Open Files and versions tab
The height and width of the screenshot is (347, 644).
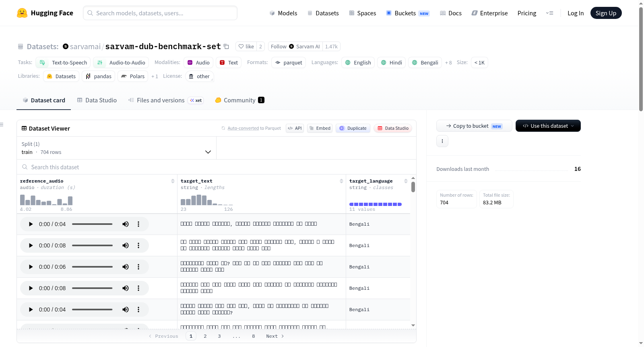tap(166, 100)
